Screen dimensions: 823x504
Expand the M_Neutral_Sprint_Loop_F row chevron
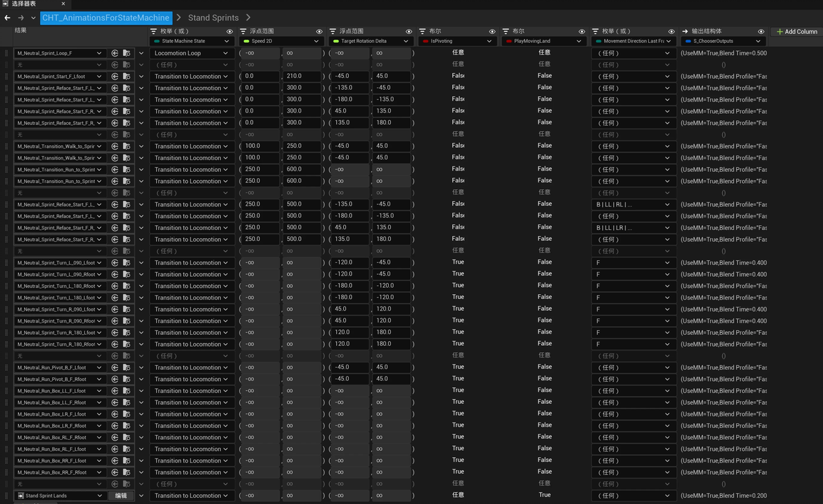click(141, 53)
